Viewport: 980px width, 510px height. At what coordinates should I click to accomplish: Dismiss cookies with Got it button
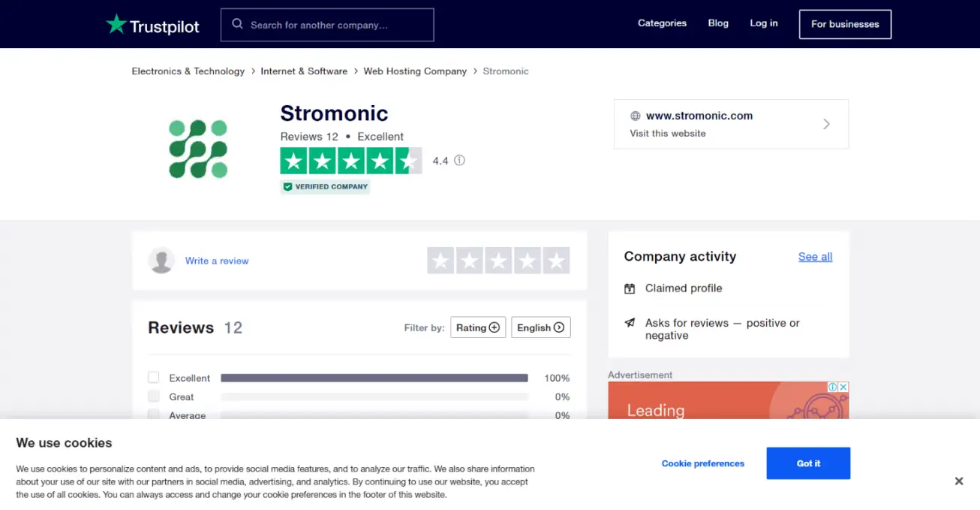(x=808, y=463)
